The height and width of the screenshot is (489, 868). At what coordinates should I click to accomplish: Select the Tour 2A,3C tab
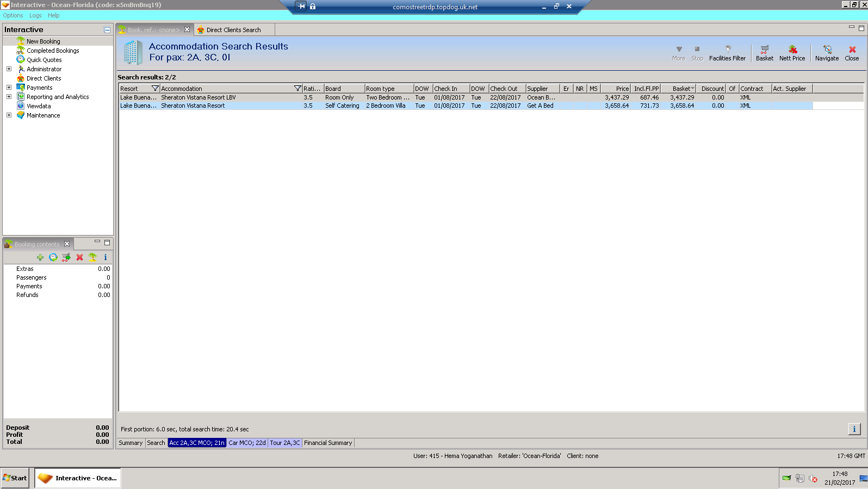285,443
